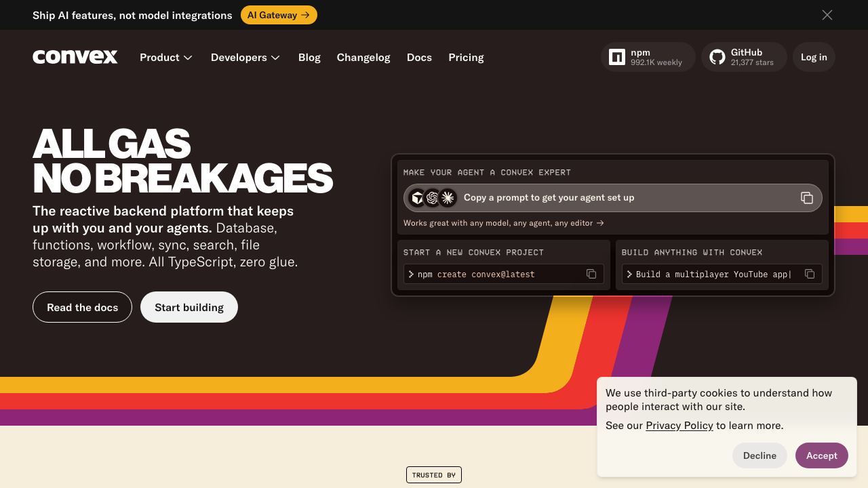The width and height of the screenshot is (868, 488).
Task: Click Read the docs button
Action: 82,307
